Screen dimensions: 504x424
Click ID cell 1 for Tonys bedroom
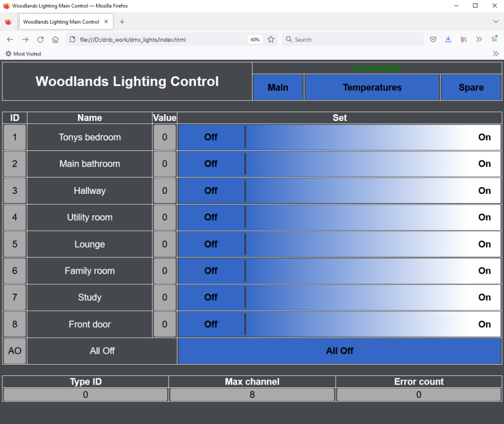click(x=15, y=137)
